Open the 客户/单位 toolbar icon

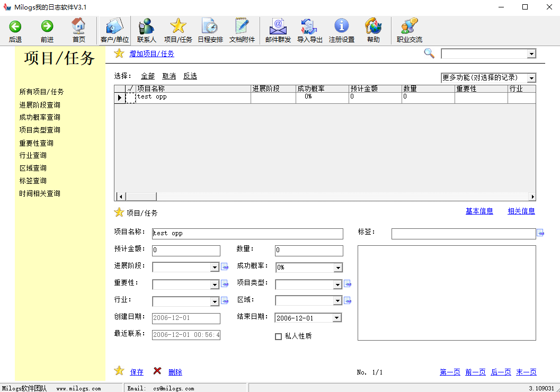click(x=114, y=30)
